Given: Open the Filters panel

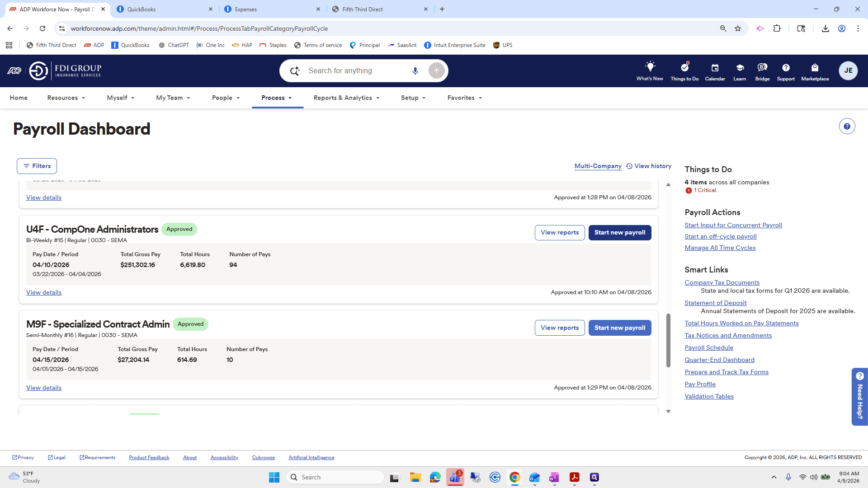Looking at the screenshot, I should coord(37,166).
